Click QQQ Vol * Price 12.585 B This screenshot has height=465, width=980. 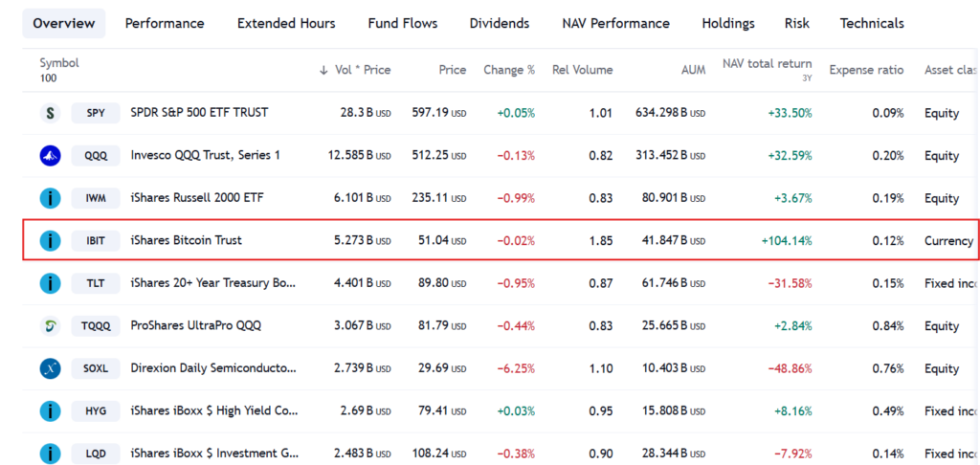[360, 156]
